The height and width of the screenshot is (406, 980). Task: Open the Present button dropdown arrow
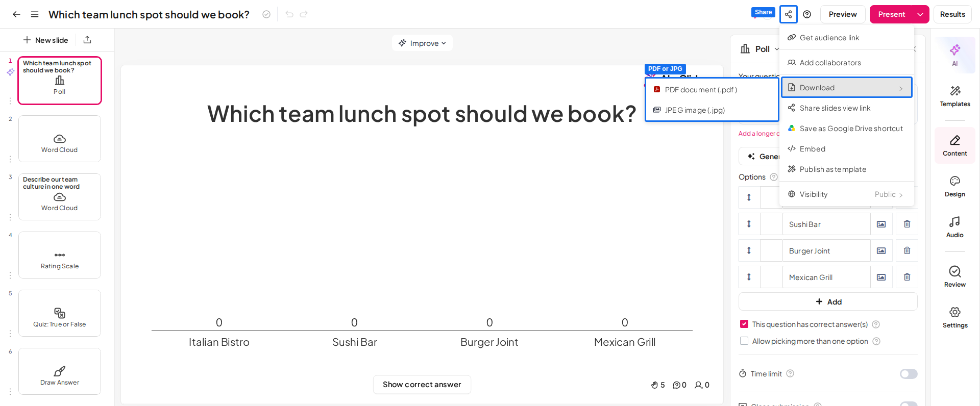(x=920, y=14)
